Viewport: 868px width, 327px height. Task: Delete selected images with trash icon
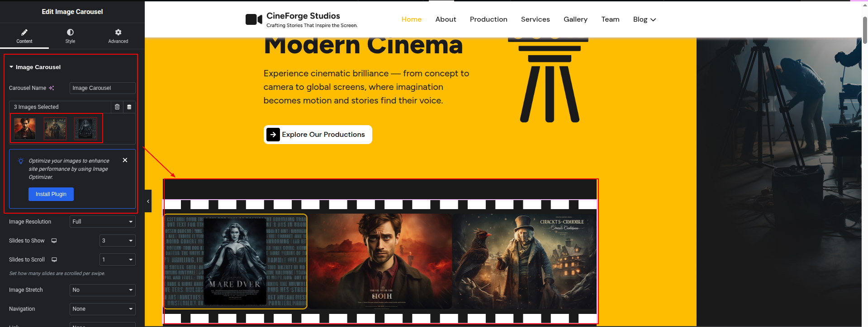click(x=117, y=107)
